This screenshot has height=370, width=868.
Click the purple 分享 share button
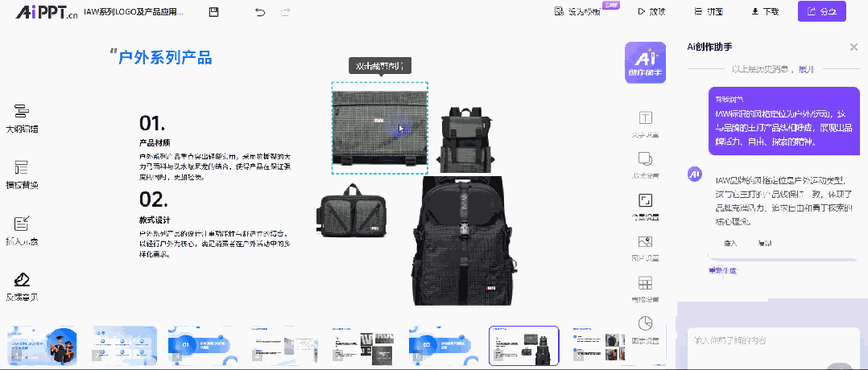[822, 11]
